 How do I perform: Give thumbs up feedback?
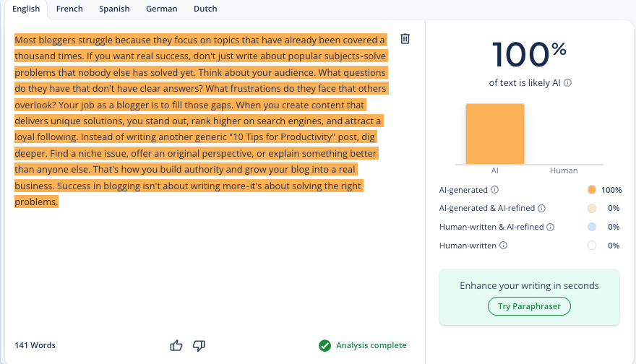(x=176, y=345)
